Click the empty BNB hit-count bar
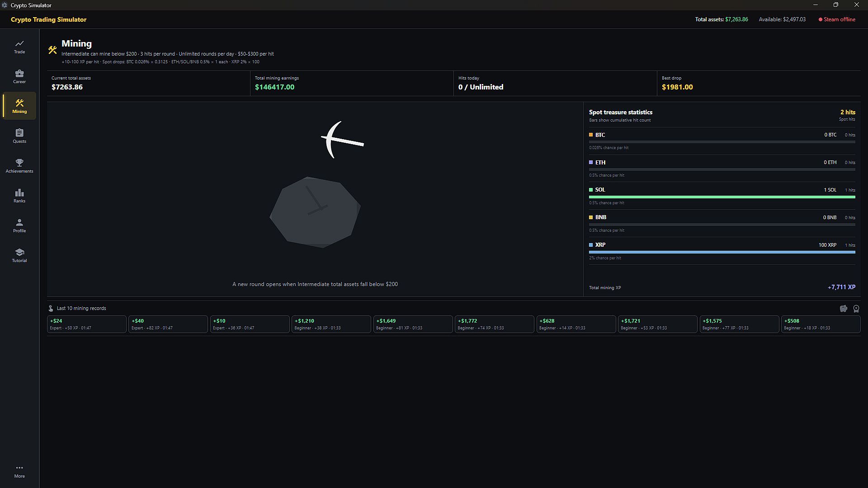868x488 pixels. [x=722, y=225]
